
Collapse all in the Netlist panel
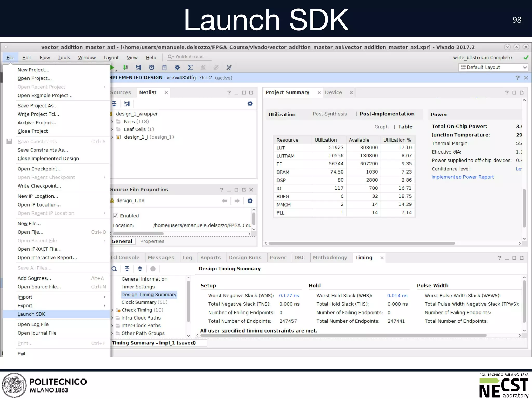click(x=114, y=104)
